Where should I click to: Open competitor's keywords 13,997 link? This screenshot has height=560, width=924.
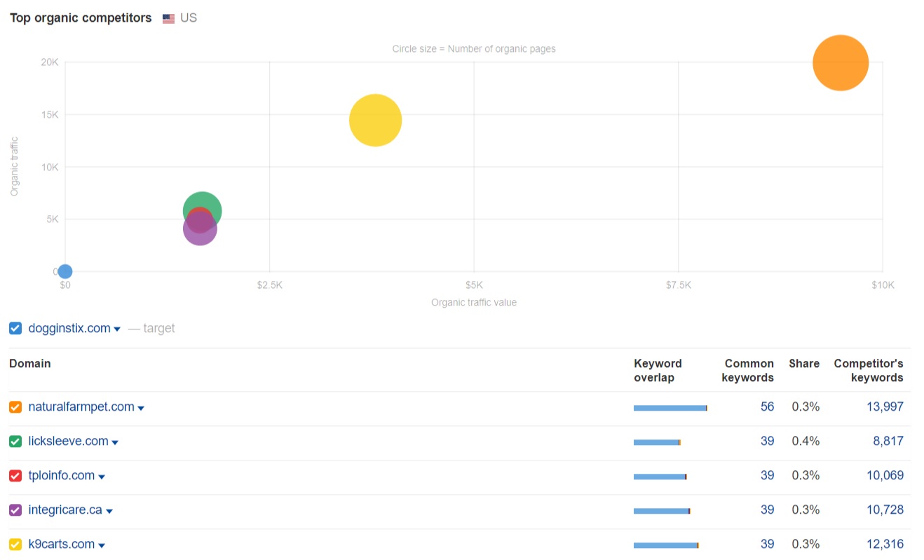coord(885,407)
